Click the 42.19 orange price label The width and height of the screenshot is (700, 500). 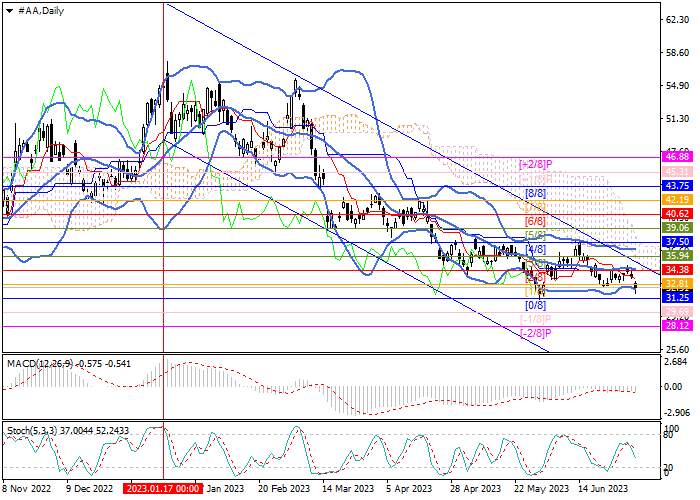[x=678, y=200]
